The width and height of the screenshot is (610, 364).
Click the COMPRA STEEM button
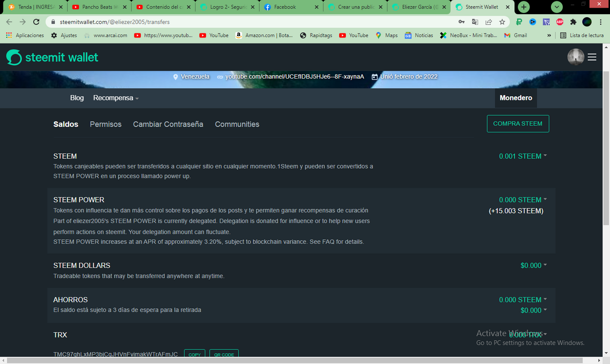[518, 123]
